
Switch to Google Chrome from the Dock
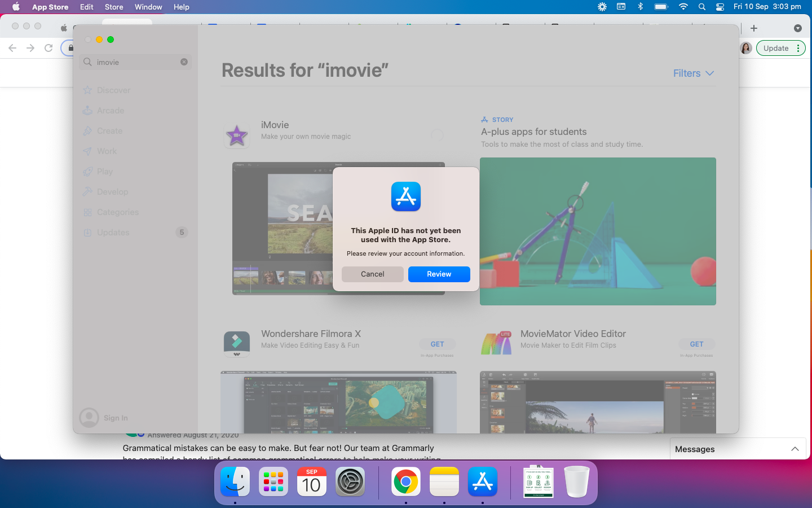point(406,482)
